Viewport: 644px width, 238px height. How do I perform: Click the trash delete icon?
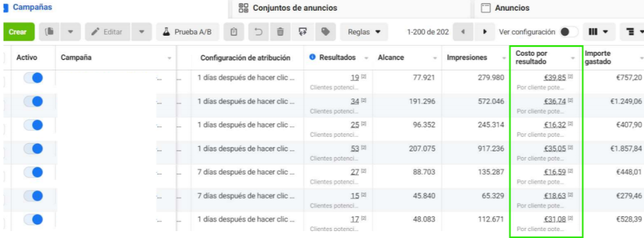click(280, 31)
